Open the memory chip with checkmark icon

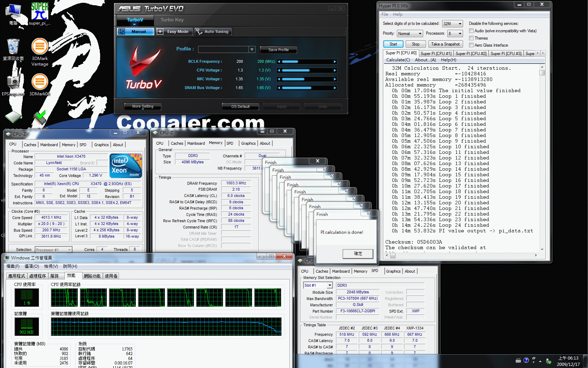(40, 118)
